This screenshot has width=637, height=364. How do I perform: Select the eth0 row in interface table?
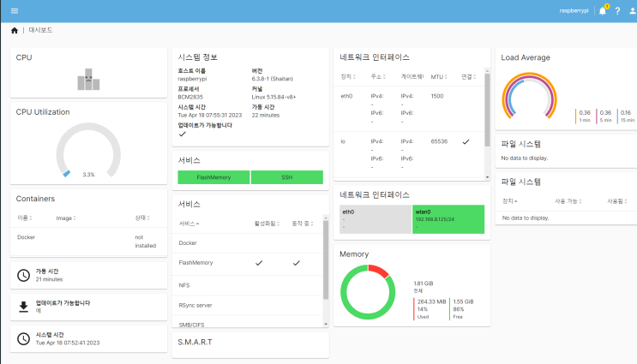tap(409, 109)
